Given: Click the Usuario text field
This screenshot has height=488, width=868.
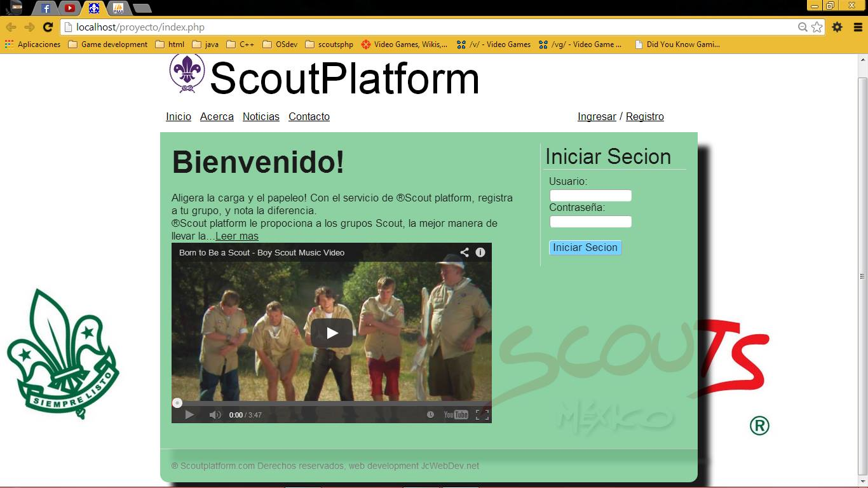Looking at the screenshot, I should pyautogui.click(x=590, y=196).
